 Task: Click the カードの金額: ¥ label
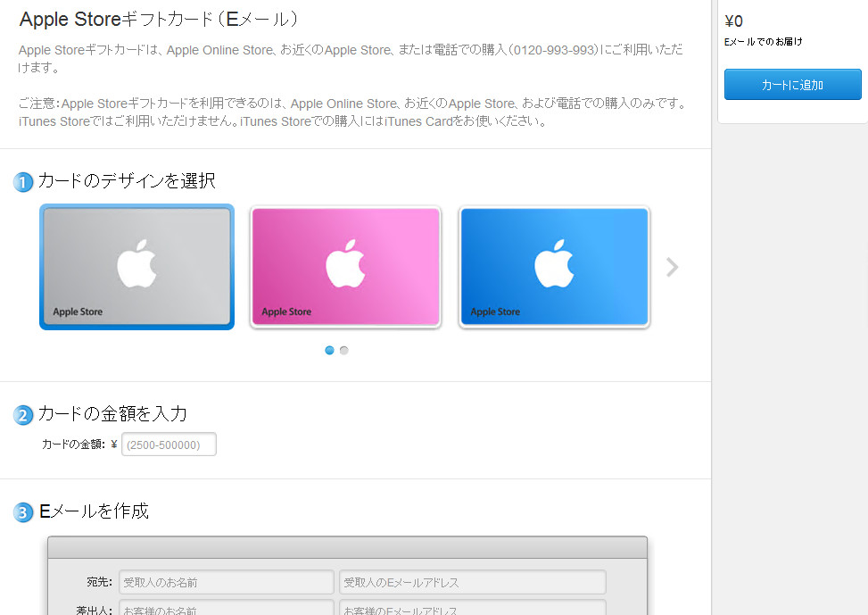(79, 445)
